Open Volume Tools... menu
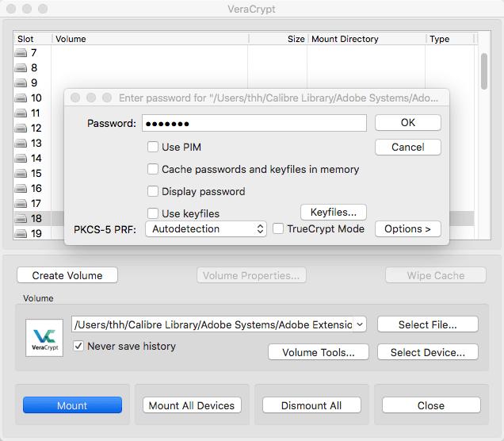504x441 pixels. click(319, 352)
